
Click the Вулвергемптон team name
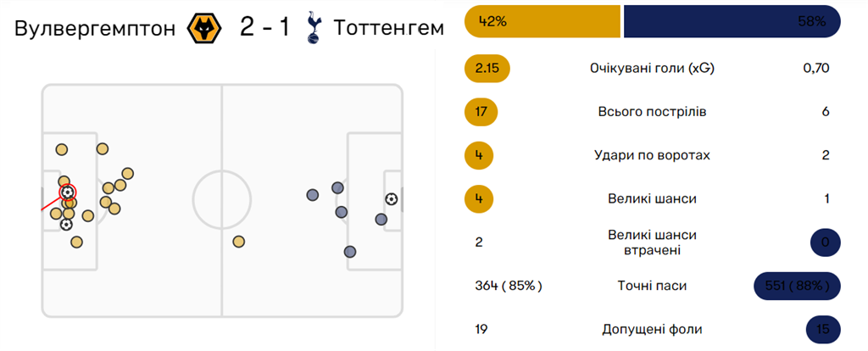95,29
